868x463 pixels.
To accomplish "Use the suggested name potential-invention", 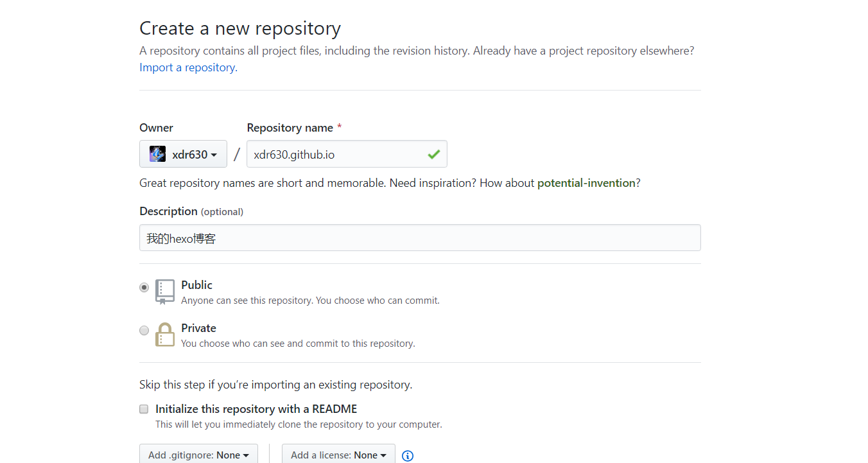I will [586, 183].
